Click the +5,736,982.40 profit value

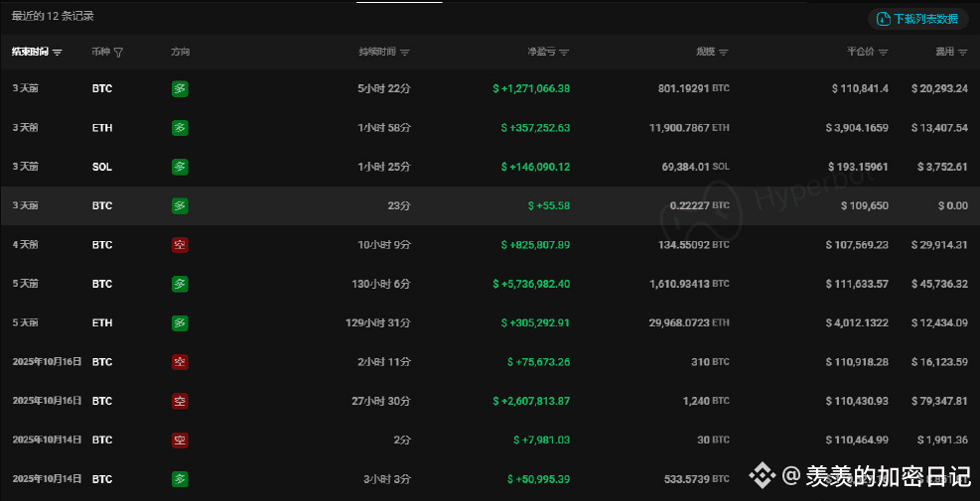pos(531,284)
